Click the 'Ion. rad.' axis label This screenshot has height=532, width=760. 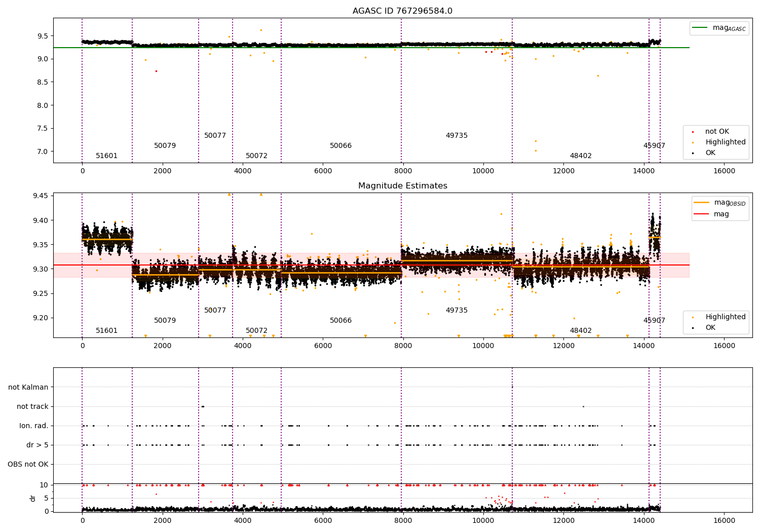pyautogui.click(x=34, y=426)
